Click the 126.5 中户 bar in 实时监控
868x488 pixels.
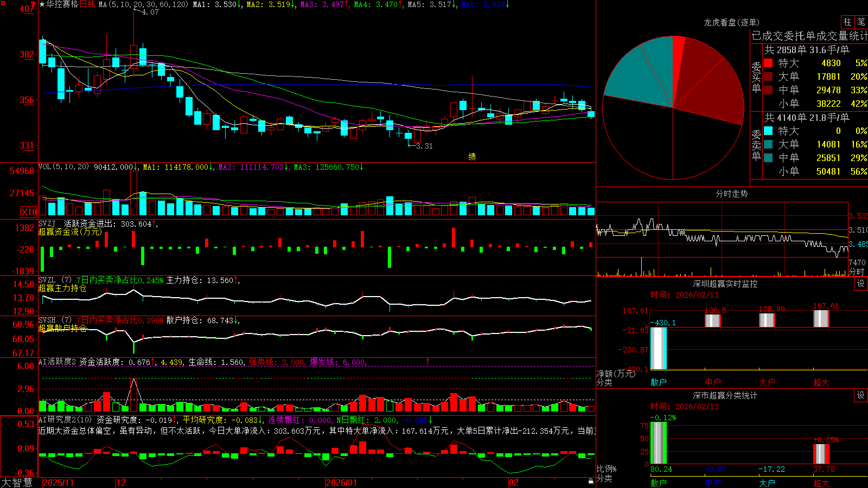[713, 320]
